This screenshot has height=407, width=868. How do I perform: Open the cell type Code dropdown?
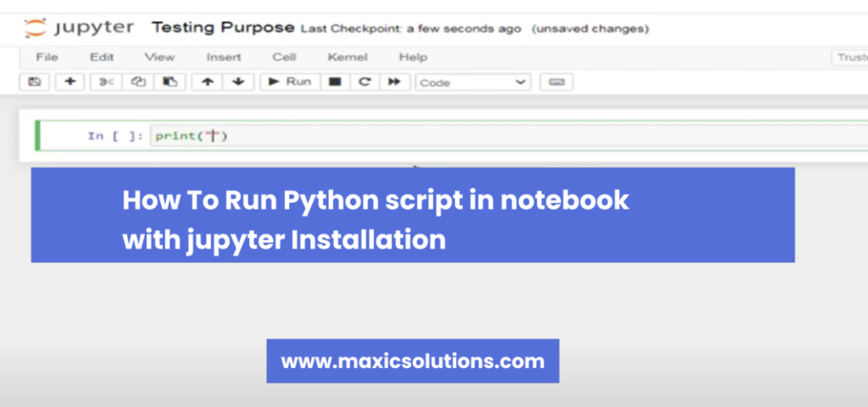(x=473, y=82)
